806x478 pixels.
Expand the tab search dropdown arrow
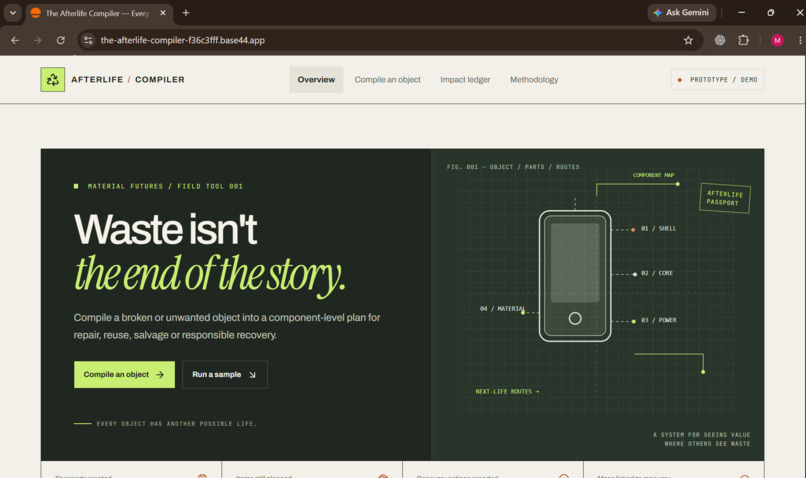coord(13,13)
